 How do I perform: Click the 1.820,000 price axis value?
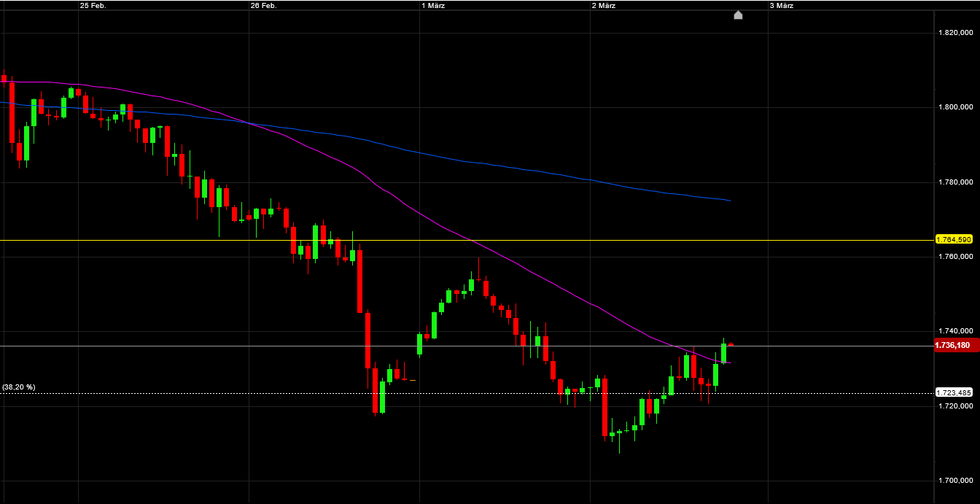956,33
